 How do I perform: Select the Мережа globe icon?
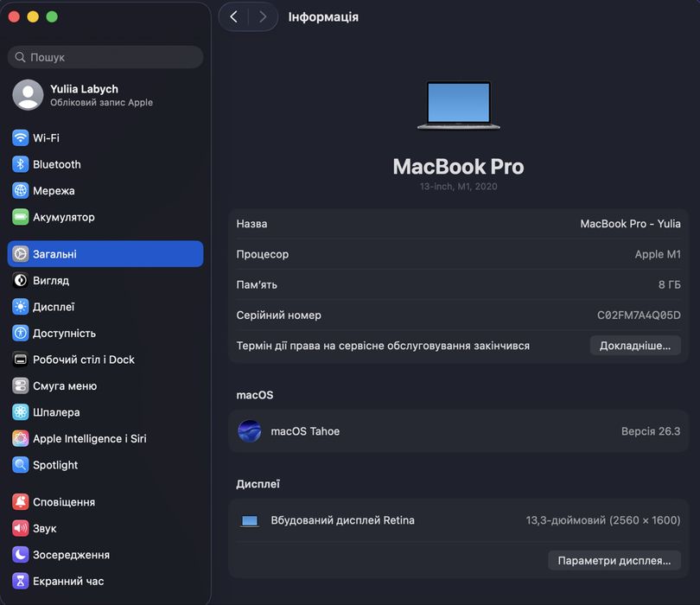coord(20,191)
